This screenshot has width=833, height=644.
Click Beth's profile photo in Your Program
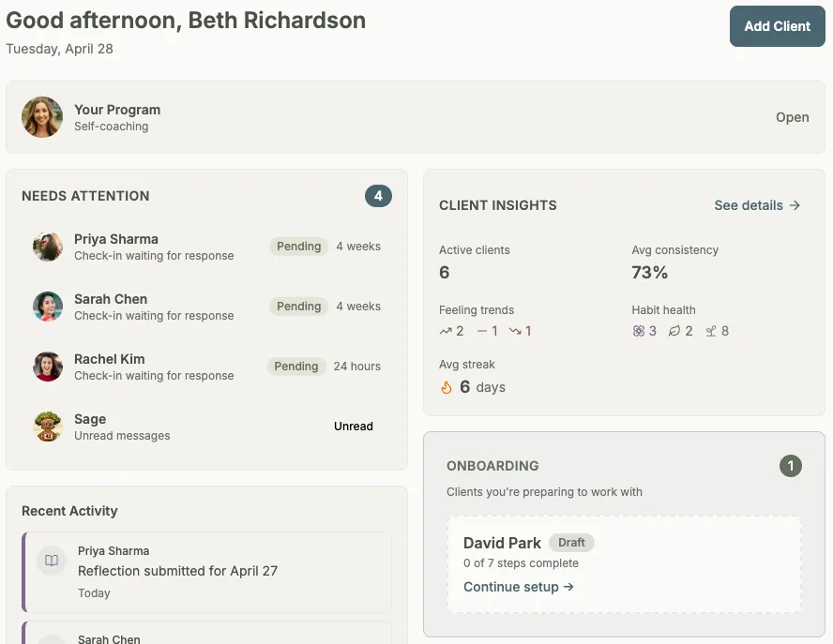coord(42,117)
